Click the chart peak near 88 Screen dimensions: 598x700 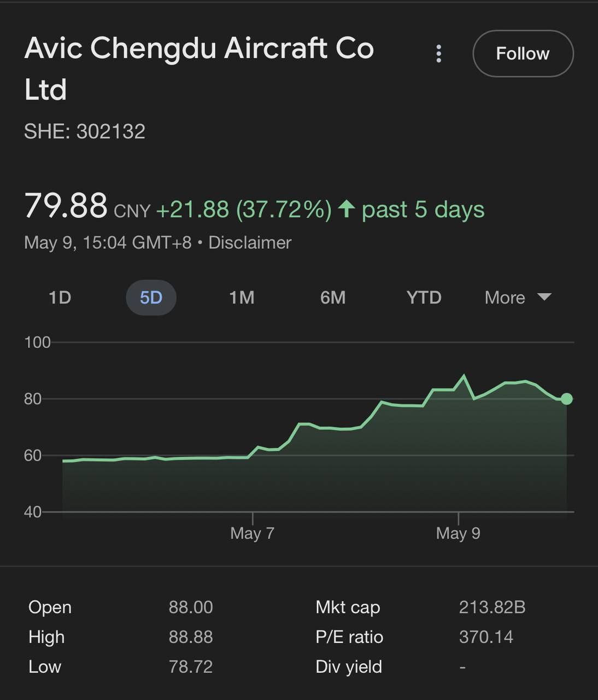[x=464, y=376]
